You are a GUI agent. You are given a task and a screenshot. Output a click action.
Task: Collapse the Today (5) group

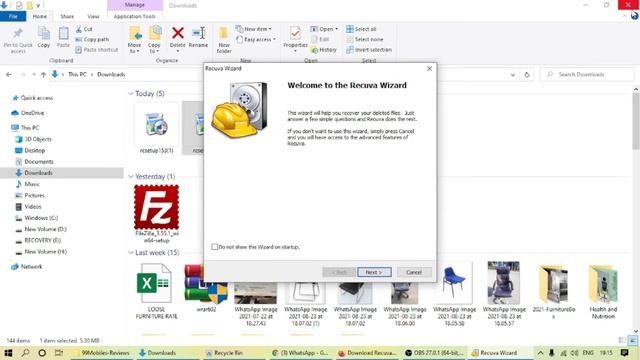point(131,94)
